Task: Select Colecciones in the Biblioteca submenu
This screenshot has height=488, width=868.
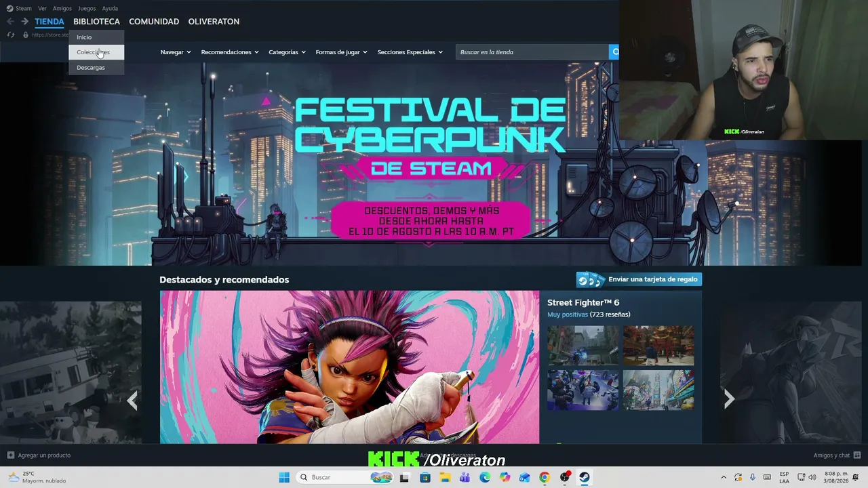Action: point(96,52)
